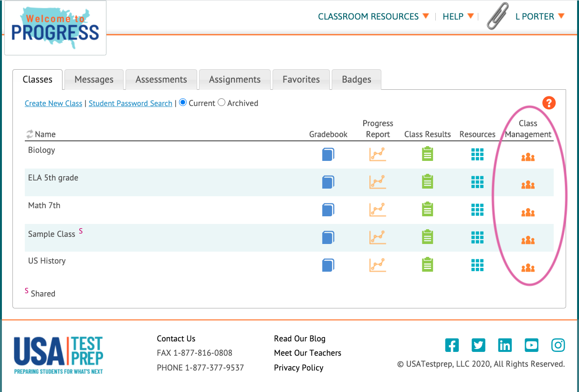View Progress Report chart for Biology

[377, 154]
